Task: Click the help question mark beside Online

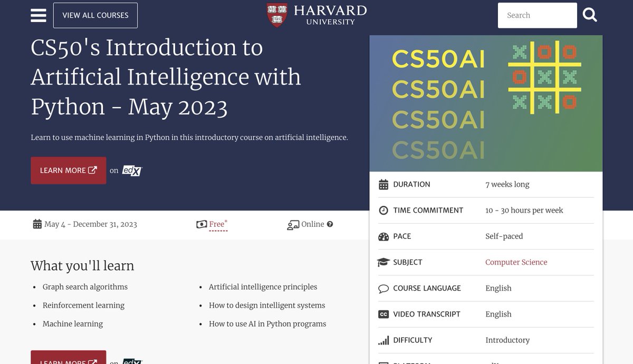Action: coord(330,224)
